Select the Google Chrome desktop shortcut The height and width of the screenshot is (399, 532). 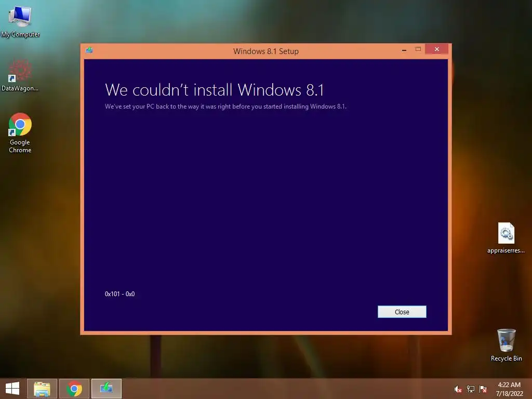(x=20, y=133)
